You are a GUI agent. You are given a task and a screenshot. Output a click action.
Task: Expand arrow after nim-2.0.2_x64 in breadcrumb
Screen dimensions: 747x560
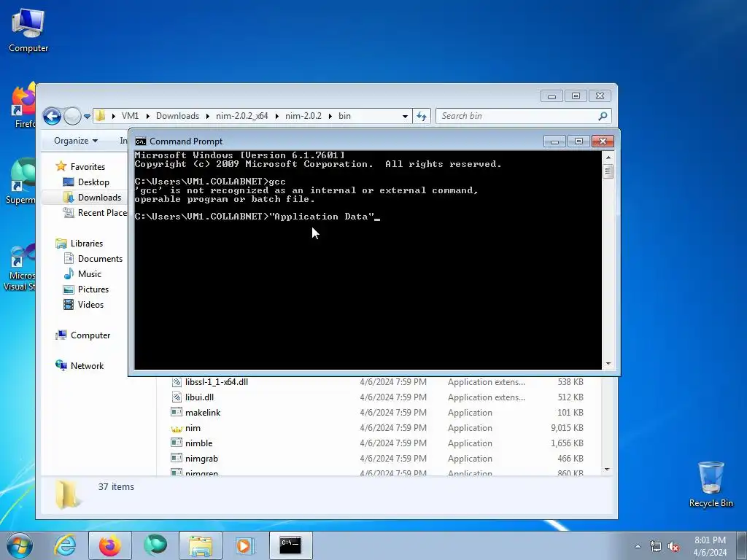coord(276,116)
